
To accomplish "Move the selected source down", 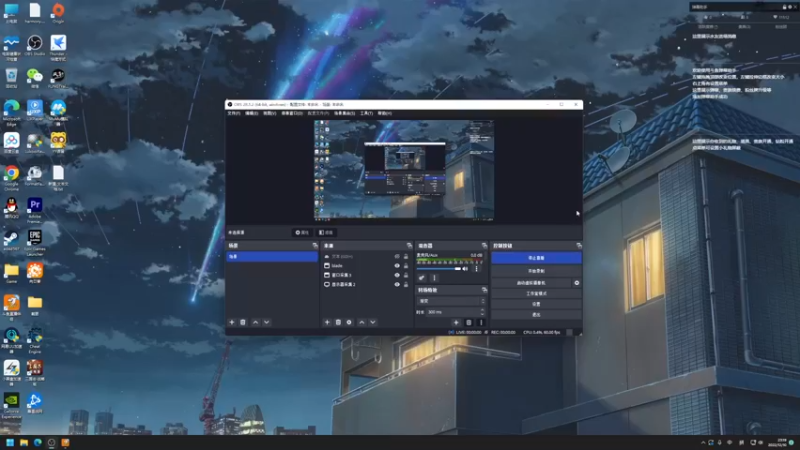I will tap(372, 322).
